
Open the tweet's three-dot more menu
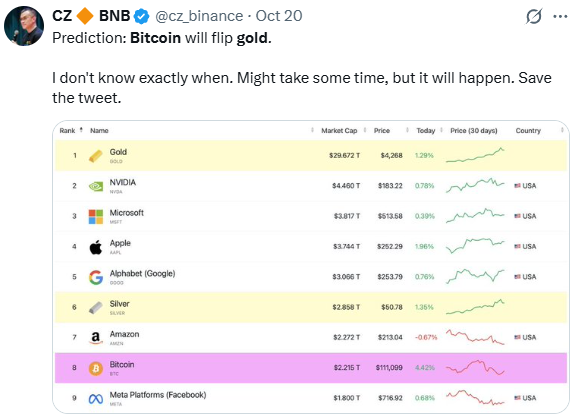coord(560,17)
